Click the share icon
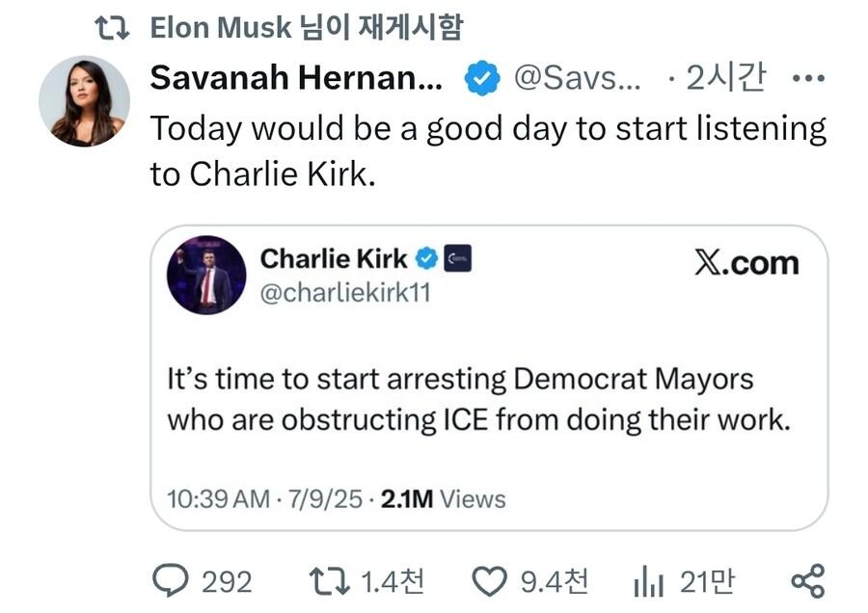 pyautogui.click(x=807, y=580)
